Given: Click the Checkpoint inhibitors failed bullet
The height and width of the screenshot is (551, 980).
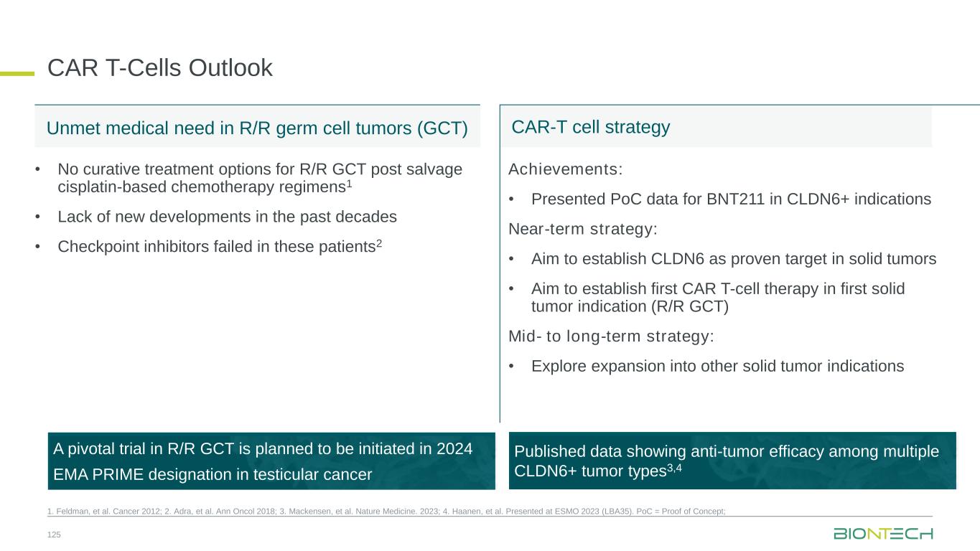Looking at the screenshot, I should 220,246.
